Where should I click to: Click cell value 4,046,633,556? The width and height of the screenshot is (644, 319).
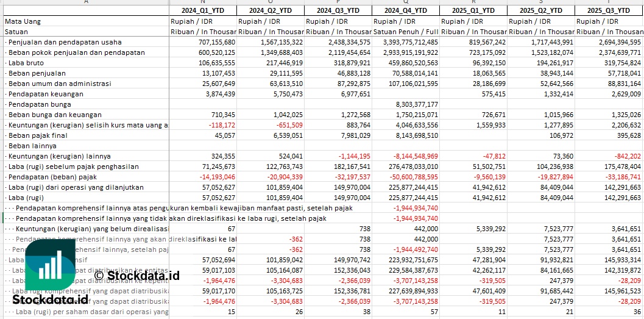click(416, 125)
